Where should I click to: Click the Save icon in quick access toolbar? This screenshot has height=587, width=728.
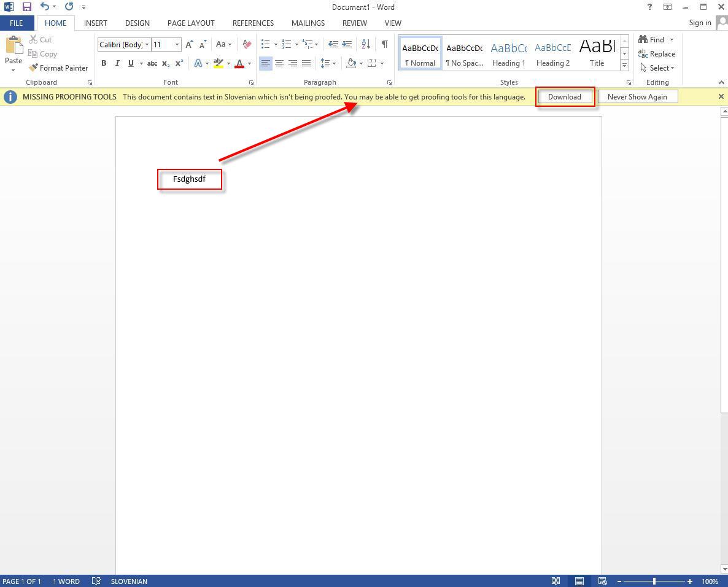coord(26,7)
